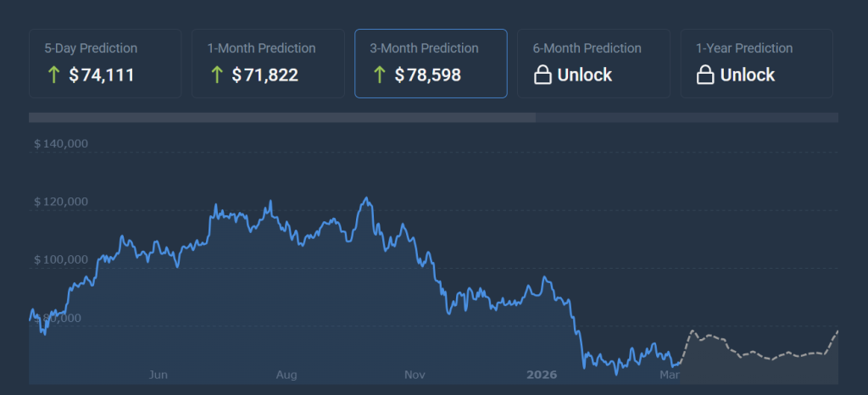The height and width of the screenshot is (395, 868).
Task: Click the green arrow beside $78,598
Action: 380,75
